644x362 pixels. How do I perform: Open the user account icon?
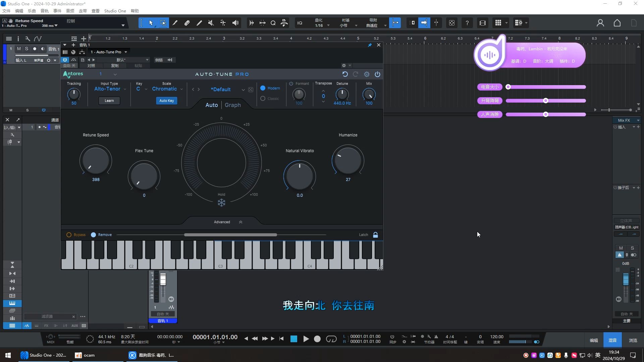click(x=600, y=23)
